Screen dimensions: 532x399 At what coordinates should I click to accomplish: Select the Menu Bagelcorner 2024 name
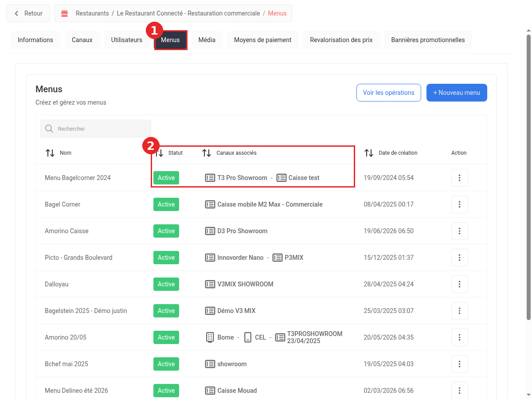pyautogui.click(x=78, y=178)
